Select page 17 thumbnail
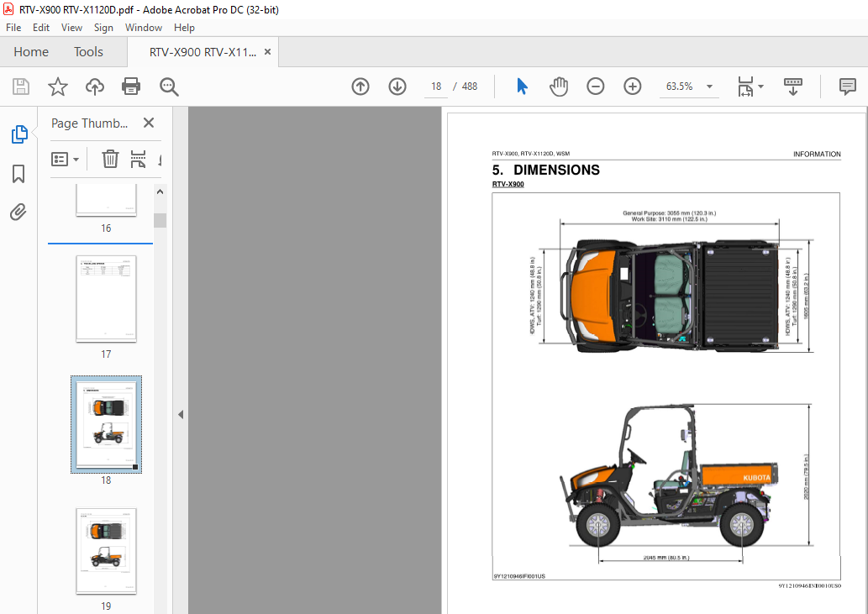This screenshot has height=614, width=868. pyautogui.click(x=106, y=298)
